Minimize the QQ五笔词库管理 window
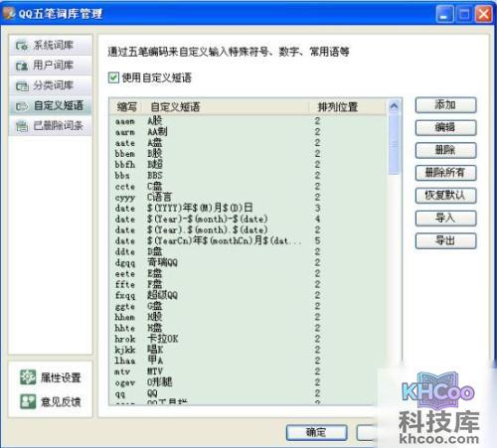The image size is (497, 448). [x=444, y=14]
